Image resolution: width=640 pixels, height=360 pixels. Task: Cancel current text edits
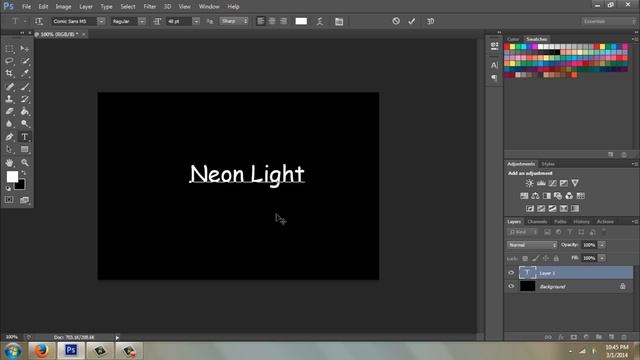pyautogui.click(x=396, y=21)
